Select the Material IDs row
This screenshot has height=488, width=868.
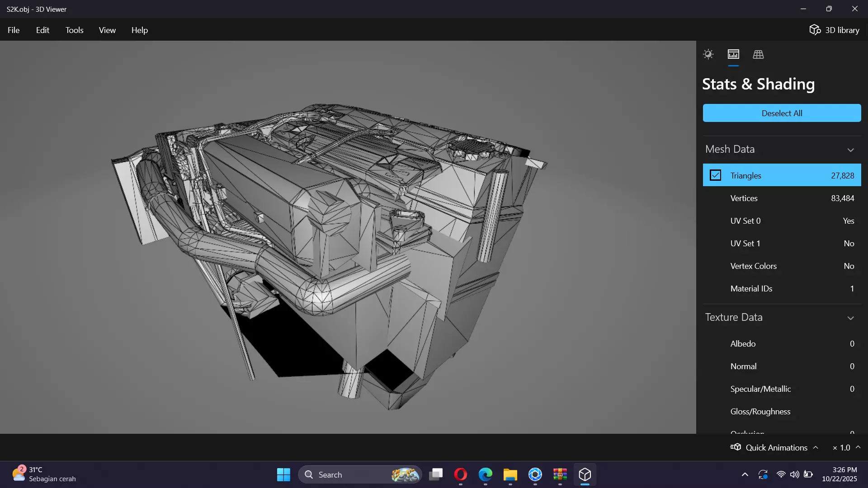tap(782, 288)
